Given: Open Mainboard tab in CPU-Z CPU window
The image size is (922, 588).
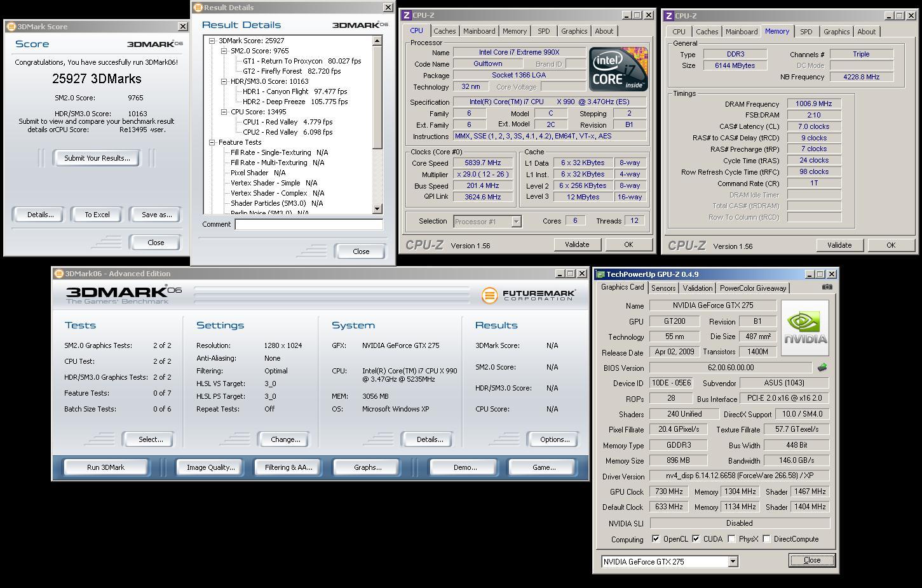Looking at the screenshot, I should [479, 31].
